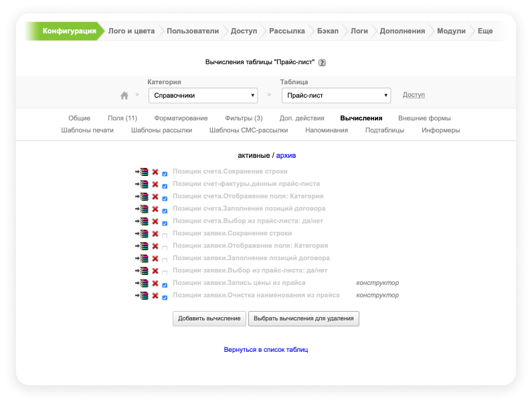Click the home icon before Категория

(124, 96)
